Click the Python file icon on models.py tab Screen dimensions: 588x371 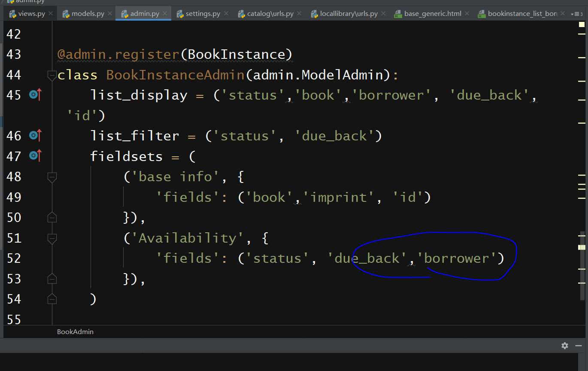click(66, 14)
